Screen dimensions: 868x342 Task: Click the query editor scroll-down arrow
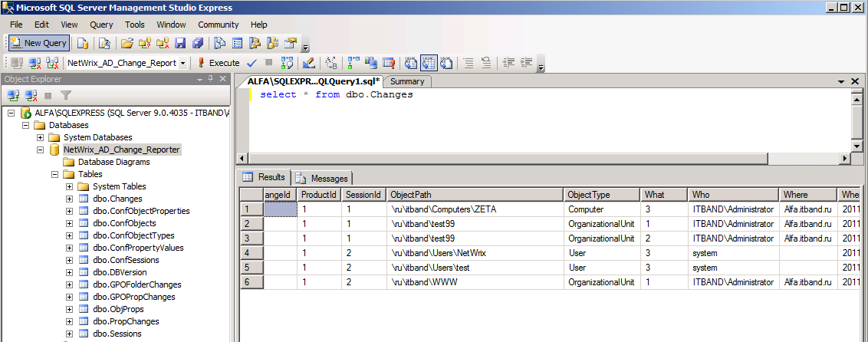tap(856, 146)
